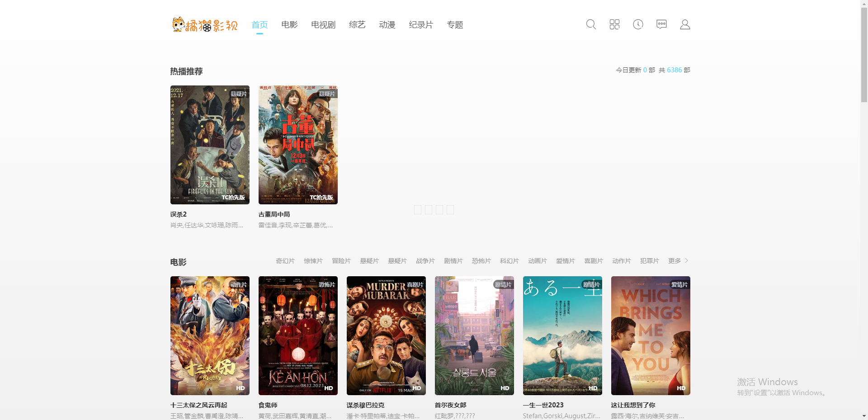868x420 pixels.
Task: Click actor list 雷佳音,李现,辛芷蕾
Action: click(296, 225)
